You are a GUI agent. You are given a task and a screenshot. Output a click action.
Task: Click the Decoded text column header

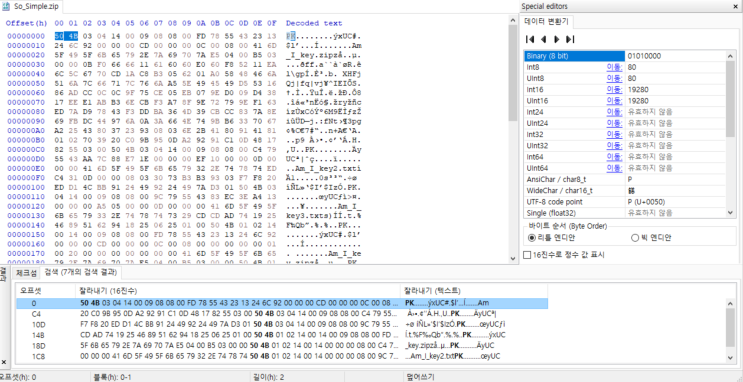(314, 23)
